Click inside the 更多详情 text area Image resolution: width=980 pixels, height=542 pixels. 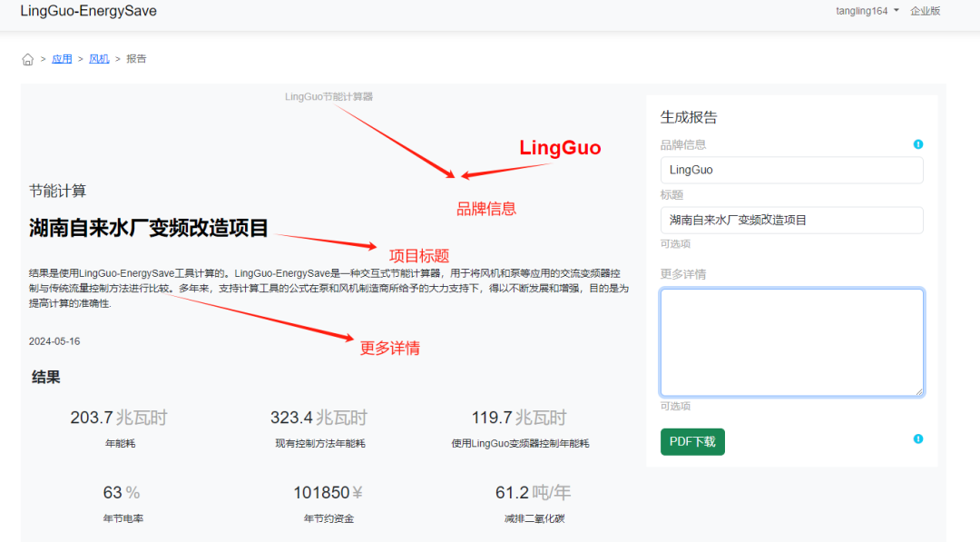click(792, 342)
